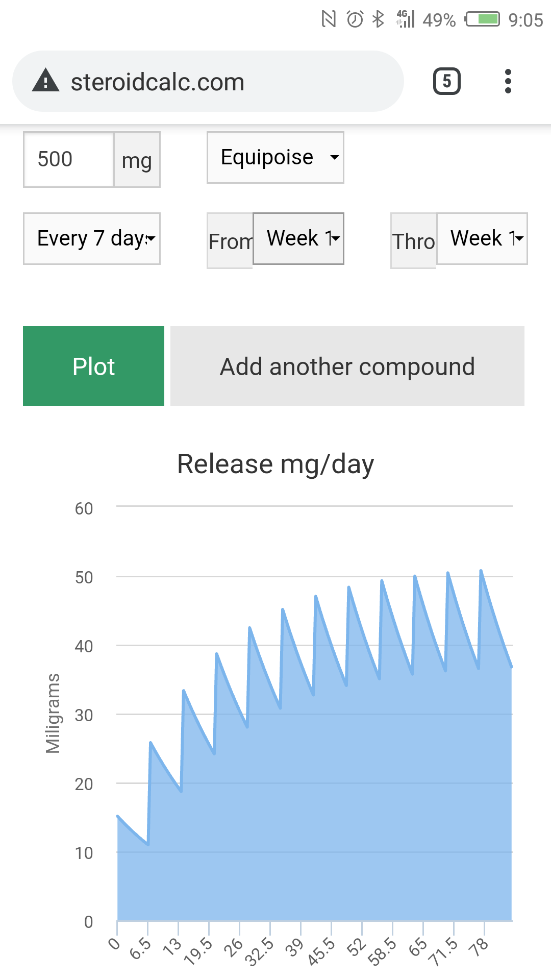Open the Through week dropdown
Screen dimensions: 551x980
482,238
